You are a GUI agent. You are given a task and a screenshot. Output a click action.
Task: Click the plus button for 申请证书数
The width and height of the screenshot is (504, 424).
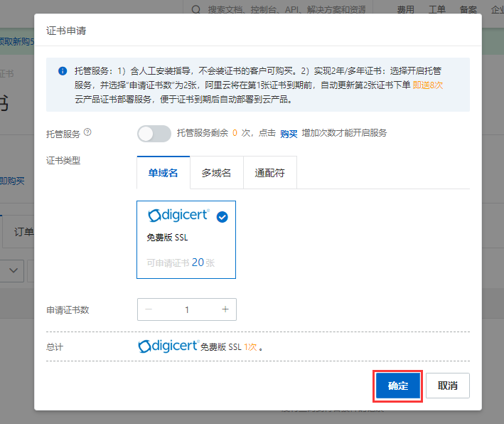click(225, 309)
